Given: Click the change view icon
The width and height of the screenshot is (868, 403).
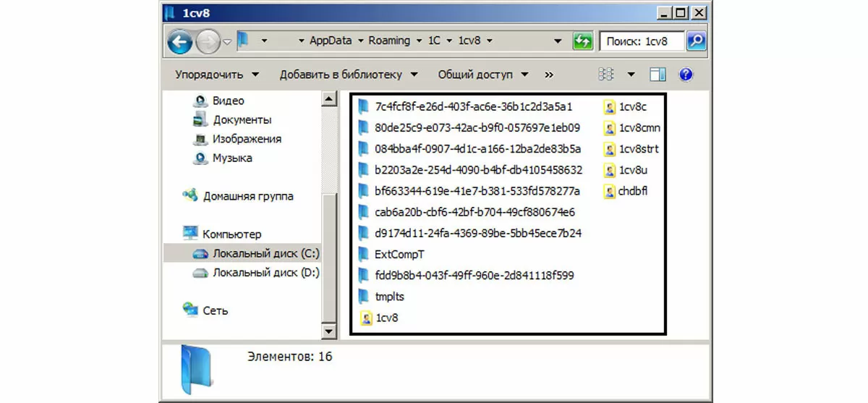Looking at the screenshot, I should pos(606,75).
